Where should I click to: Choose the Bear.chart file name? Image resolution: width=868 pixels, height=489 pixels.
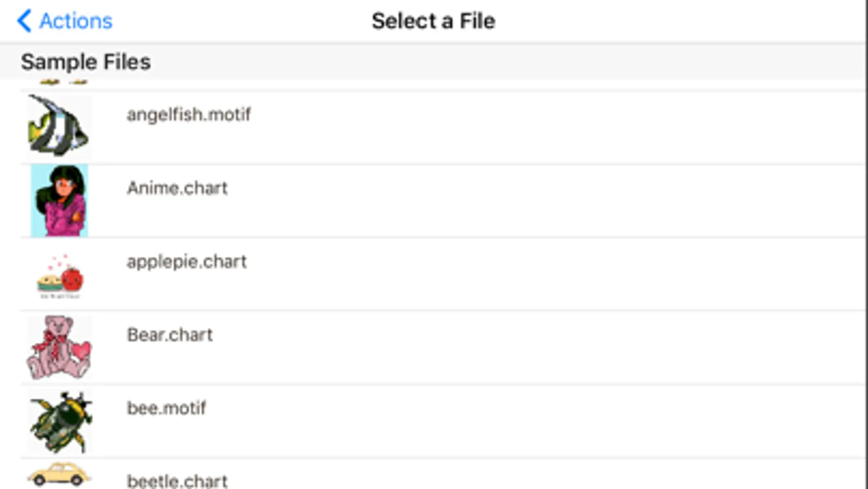pos(169,335)
